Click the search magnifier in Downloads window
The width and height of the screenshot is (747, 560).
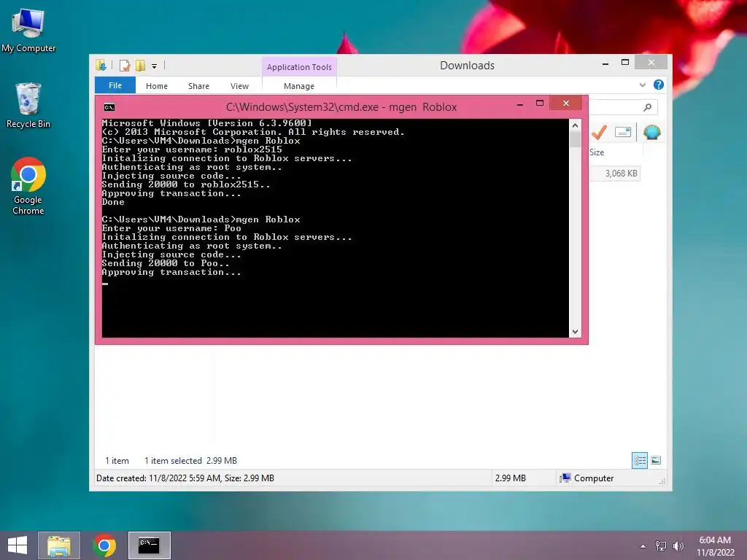tap(647, 107)
